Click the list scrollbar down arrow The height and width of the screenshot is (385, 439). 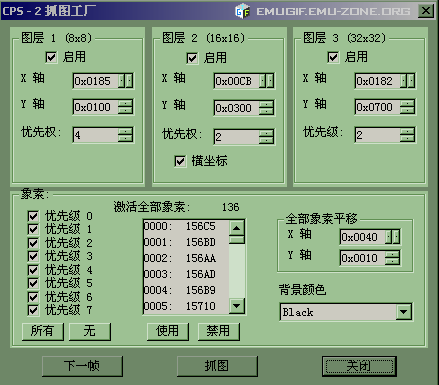point(237,306)
